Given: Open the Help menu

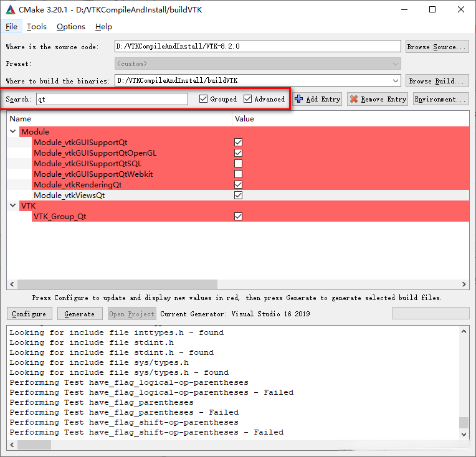Looking at the screenshot, I should [x=103, y=27].
